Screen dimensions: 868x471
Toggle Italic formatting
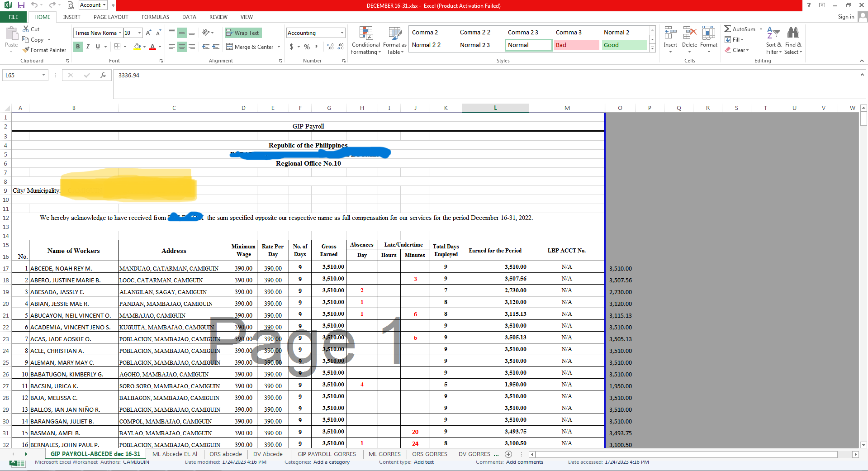88,47
